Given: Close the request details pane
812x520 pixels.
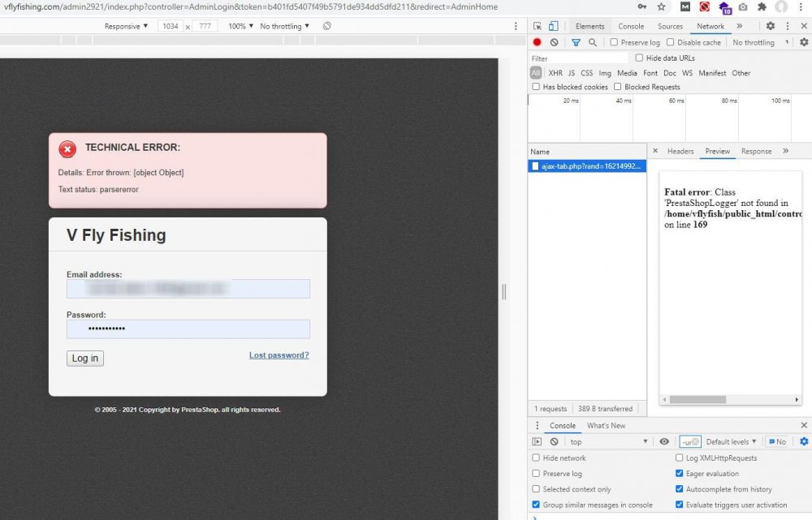Looking at the screenshot, I should click(x=655, y=151).
